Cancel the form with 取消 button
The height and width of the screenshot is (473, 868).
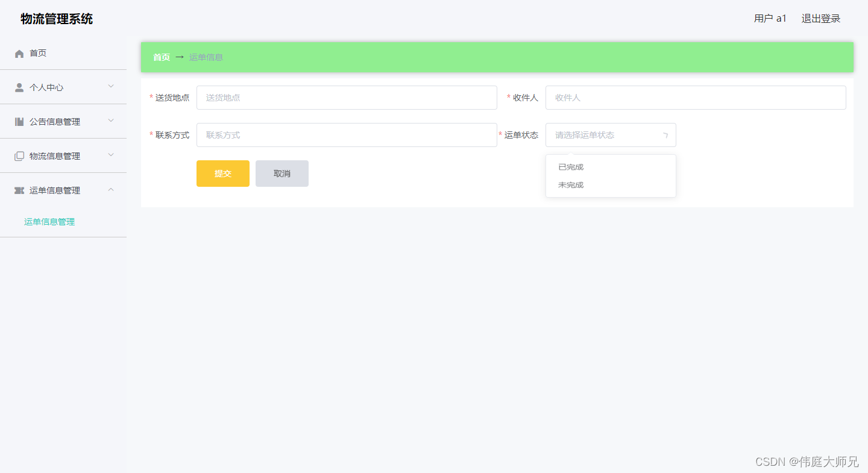282,174
